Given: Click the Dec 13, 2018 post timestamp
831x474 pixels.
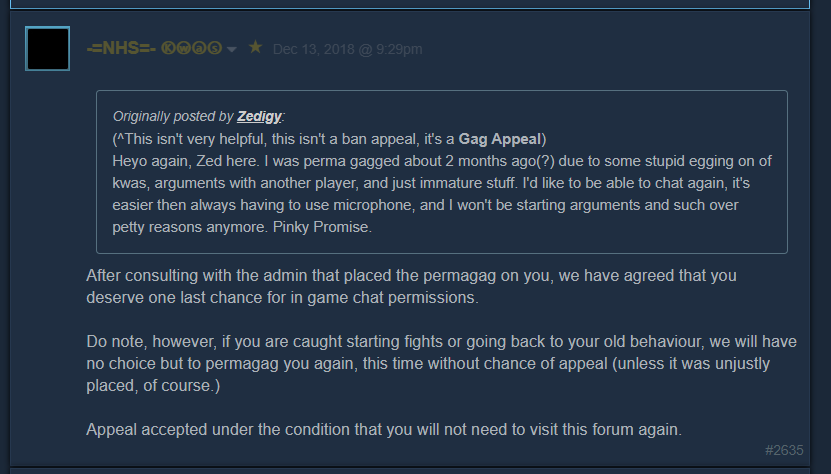Looking at the screenshot, I should [347, 49].
